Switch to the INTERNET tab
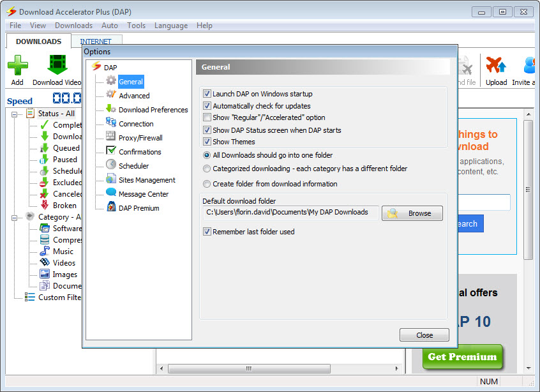The height and width of the screenshot is (392, 540). [96, 41]
